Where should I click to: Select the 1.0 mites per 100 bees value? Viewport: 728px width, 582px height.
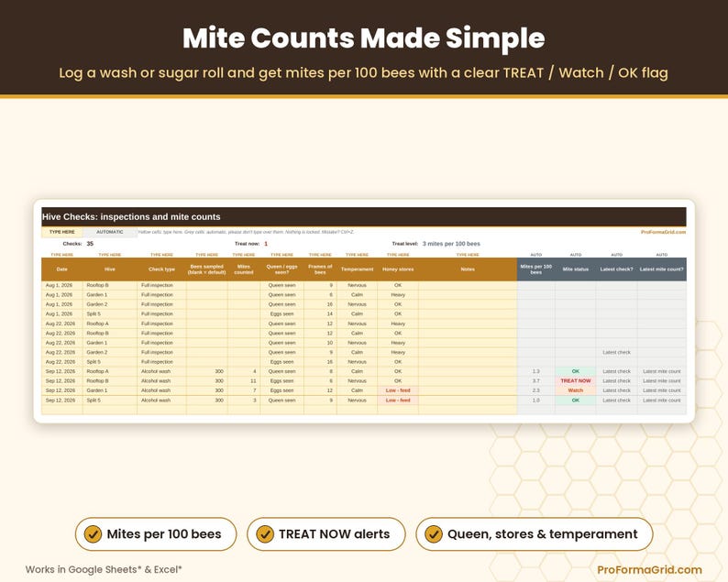tap(536, 400)
